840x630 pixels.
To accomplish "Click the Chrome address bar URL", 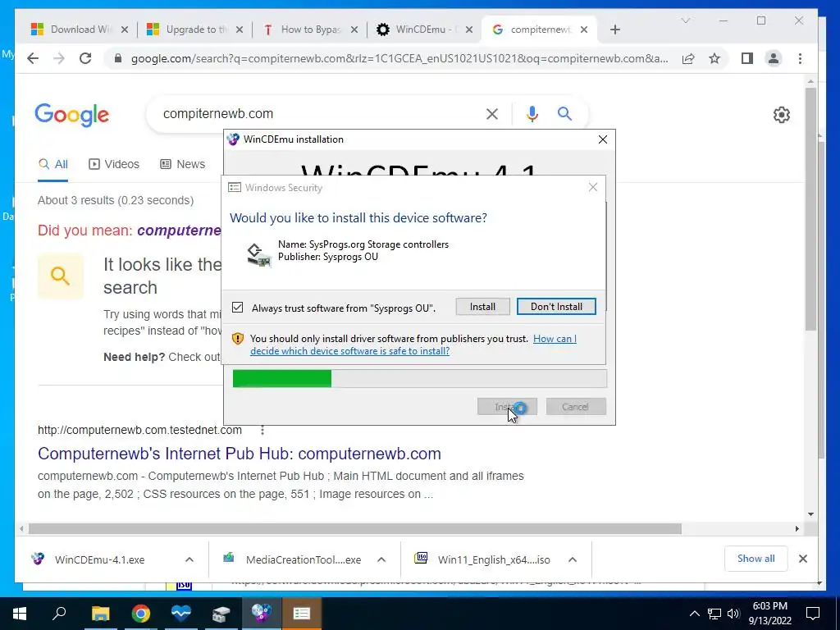I will pyautogui.click(x=399, y=58).
